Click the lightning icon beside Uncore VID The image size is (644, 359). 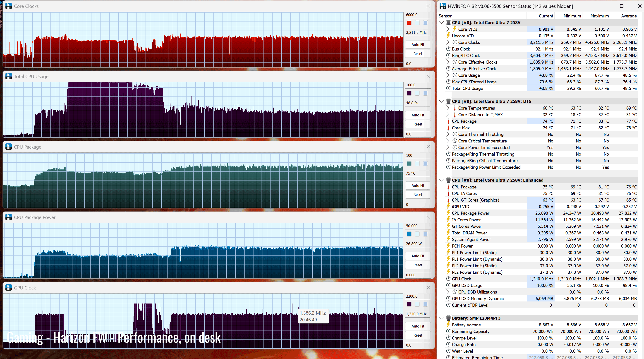tap(448, 36)
